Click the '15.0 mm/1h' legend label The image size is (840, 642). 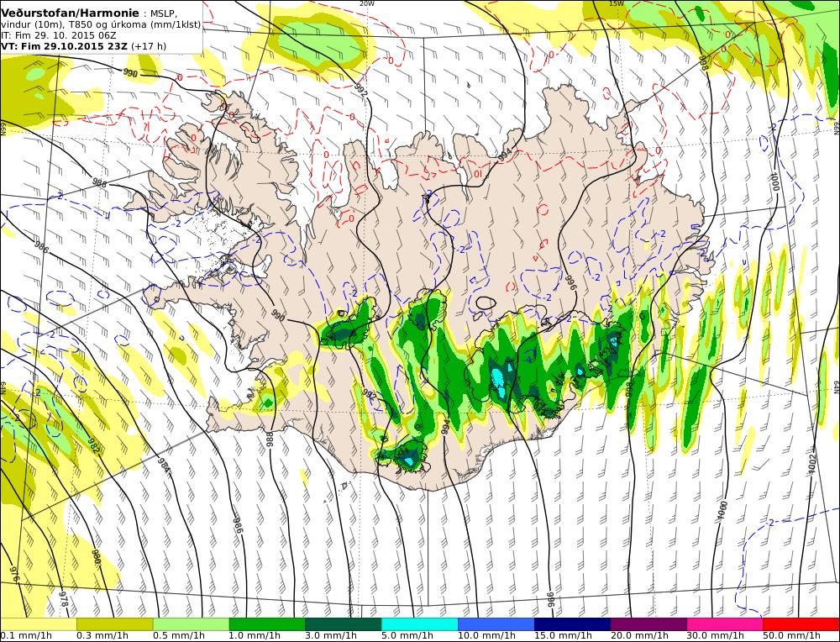point(563,636)
